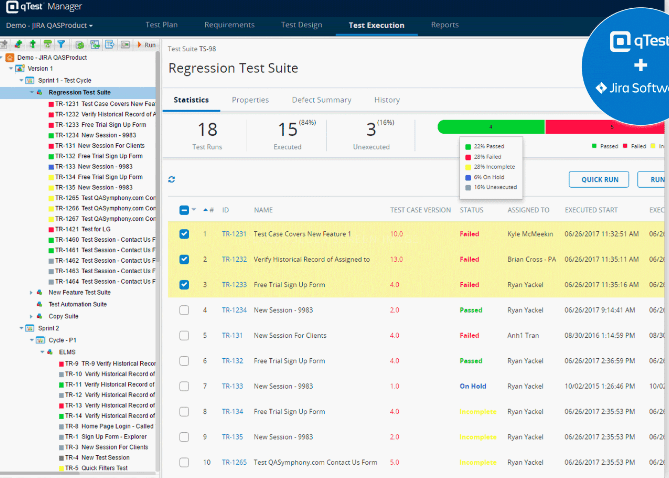Image resolution: width=669 pixels, height=478 pixels.
Task: Click the refresh icon above the test runs table
Action: coord(172,180)
